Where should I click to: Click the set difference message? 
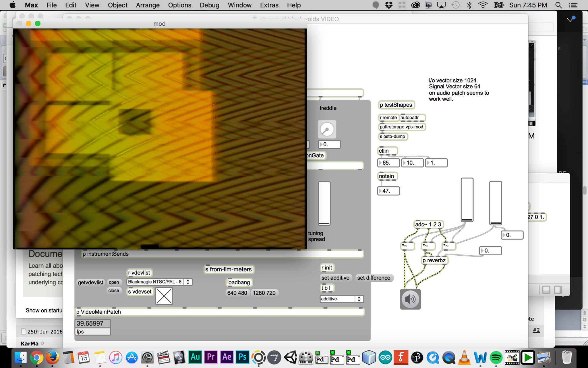(374, 278)
